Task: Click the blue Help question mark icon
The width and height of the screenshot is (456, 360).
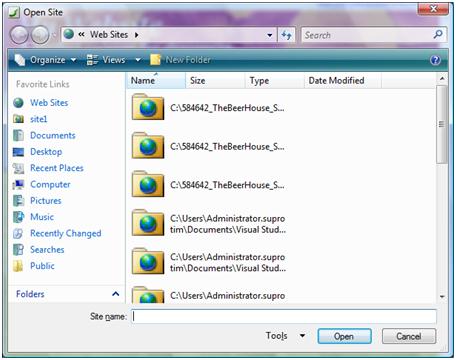Action: (435, 60)
